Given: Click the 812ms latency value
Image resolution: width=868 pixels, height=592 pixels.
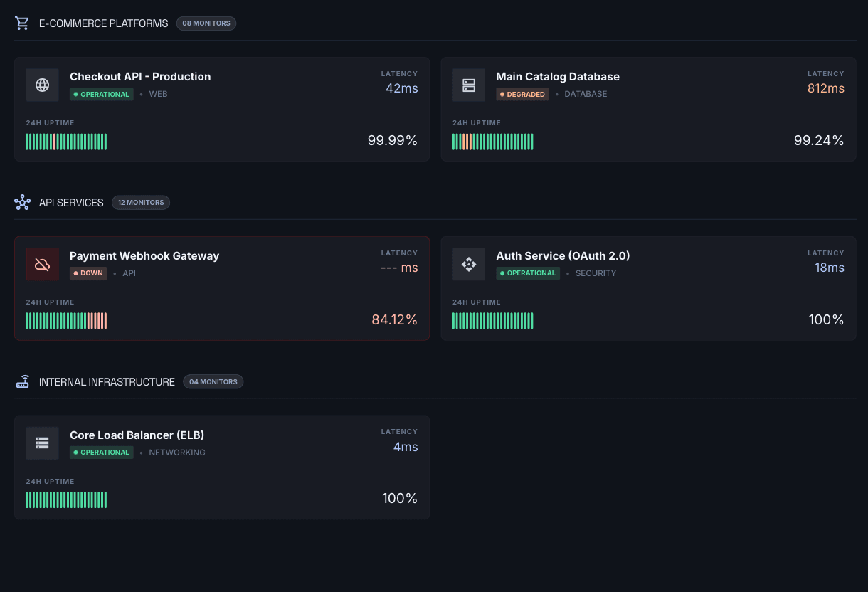Looking at the screenshot, I should tap(826, 88).
